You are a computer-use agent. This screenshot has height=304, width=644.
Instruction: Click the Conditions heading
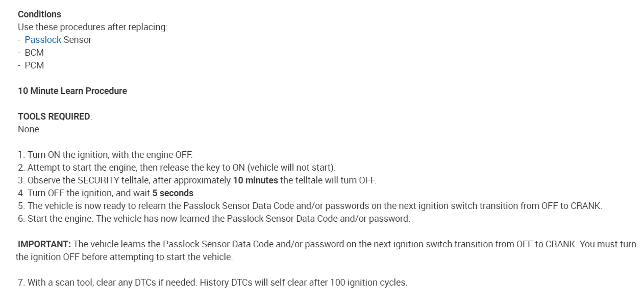click(39, 14)
